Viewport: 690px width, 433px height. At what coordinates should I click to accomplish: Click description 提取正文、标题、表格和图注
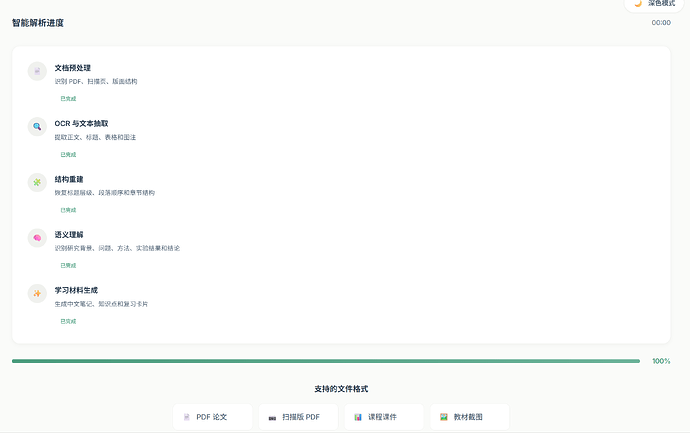[95, 137]
